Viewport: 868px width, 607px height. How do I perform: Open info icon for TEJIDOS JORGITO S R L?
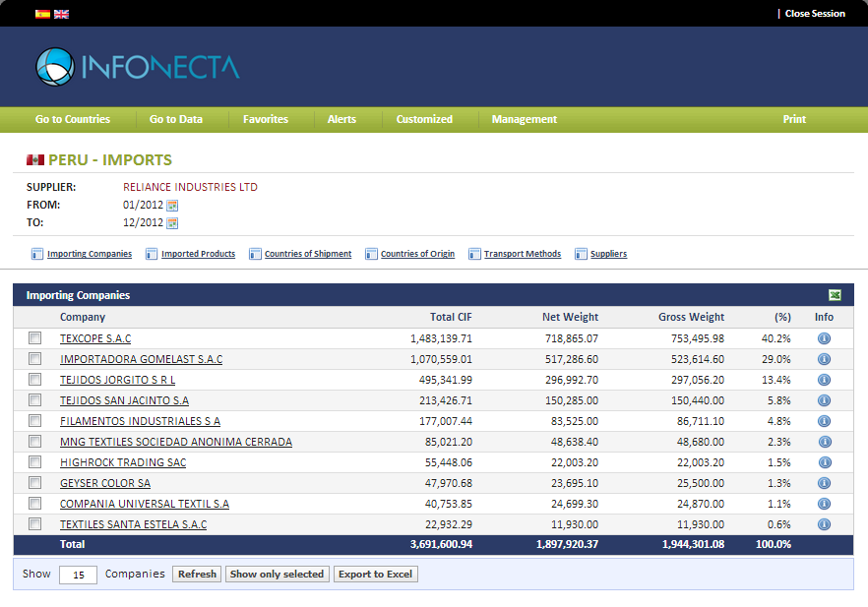(825, 380)
